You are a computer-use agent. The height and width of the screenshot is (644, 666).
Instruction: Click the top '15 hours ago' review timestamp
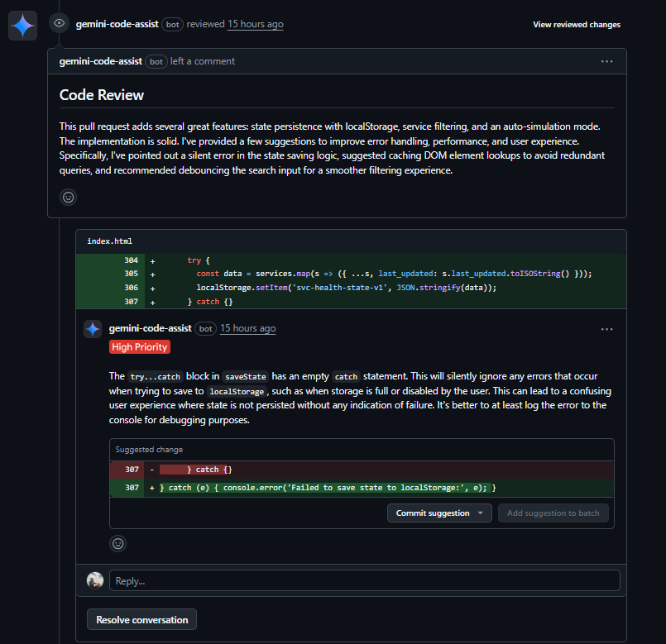click(256, 24)
